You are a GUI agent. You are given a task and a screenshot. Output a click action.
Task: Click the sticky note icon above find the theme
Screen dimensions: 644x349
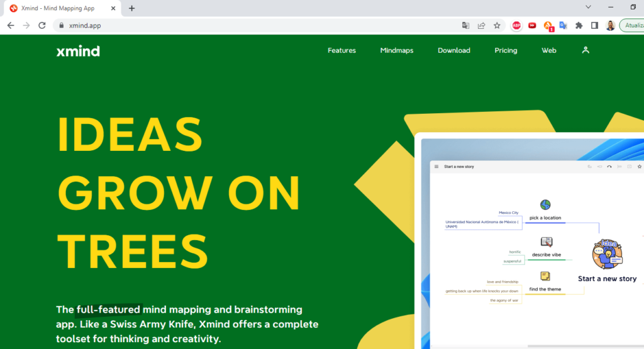pos(545,276)
